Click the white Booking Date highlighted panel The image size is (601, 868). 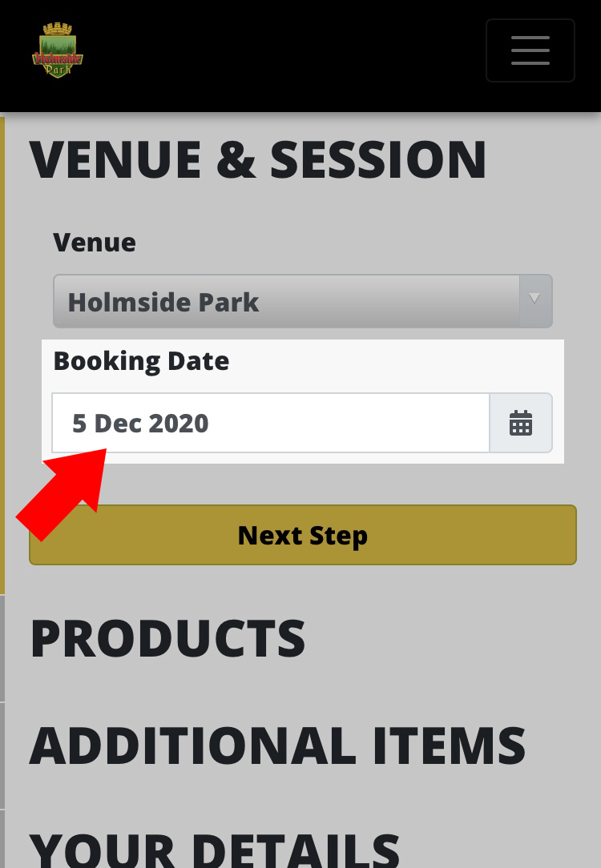point(303,401)
